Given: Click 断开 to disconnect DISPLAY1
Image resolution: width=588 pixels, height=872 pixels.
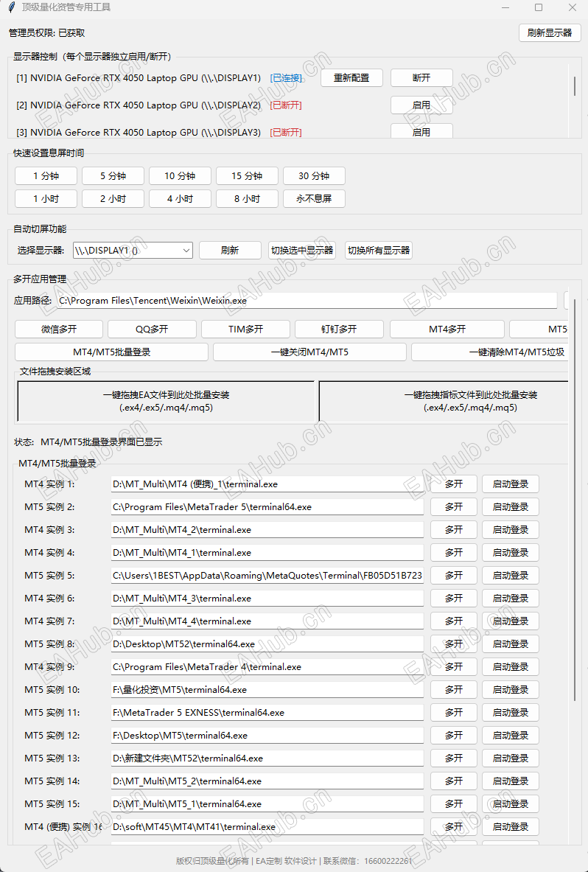Looking at the screenshot, I should (x=421, y=78).
